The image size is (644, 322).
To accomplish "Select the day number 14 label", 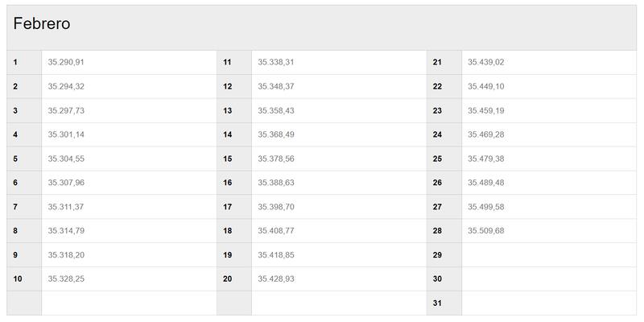I will pyautogui.click(x=228, y=134).
